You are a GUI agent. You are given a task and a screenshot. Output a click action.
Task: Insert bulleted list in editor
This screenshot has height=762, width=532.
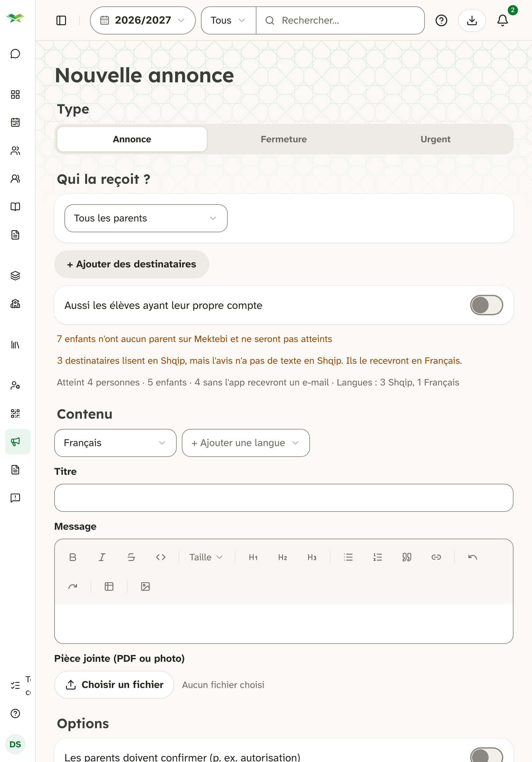pyautogui.click(x=348, y=557)
